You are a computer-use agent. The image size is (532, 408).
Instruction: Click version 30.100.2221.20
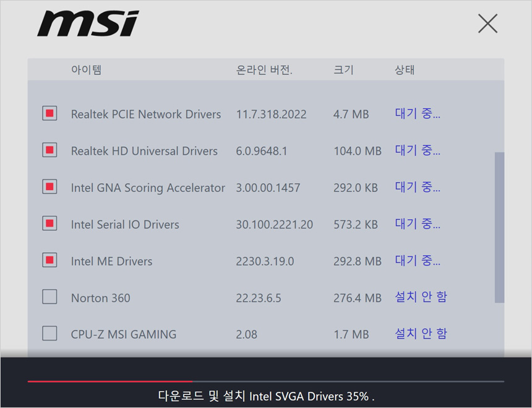click(x=274, y=224)
